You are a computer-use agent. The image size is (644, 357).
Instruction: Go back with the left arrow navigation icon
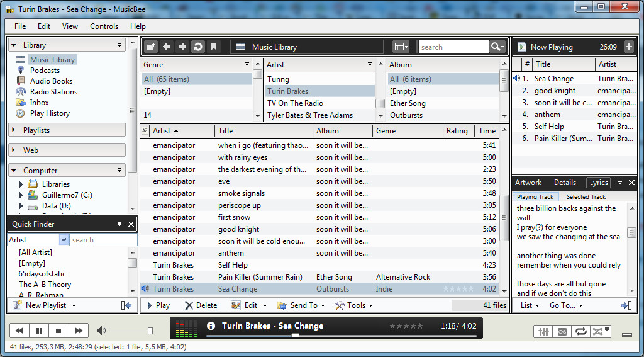click(167, 47)
